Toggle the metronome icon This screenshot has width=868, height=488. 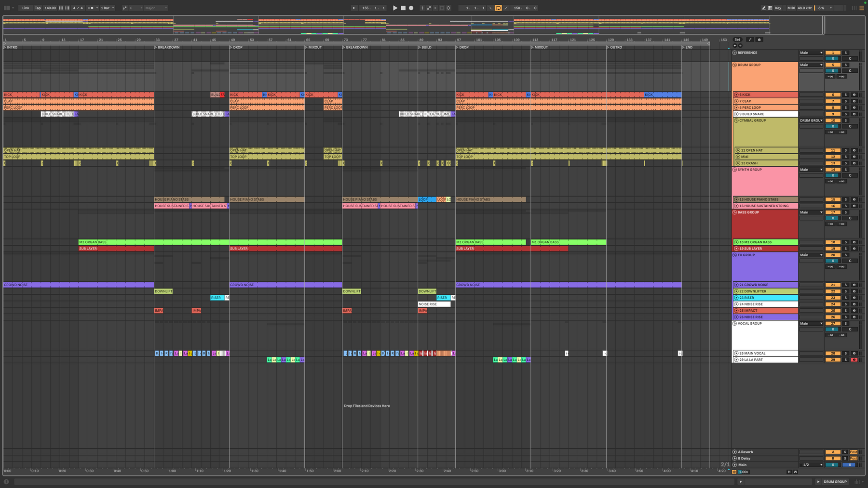[91, 8]
